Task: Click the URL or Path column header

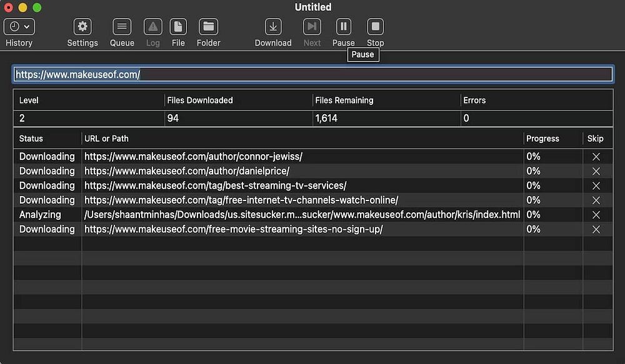Action: pos(106,139)
